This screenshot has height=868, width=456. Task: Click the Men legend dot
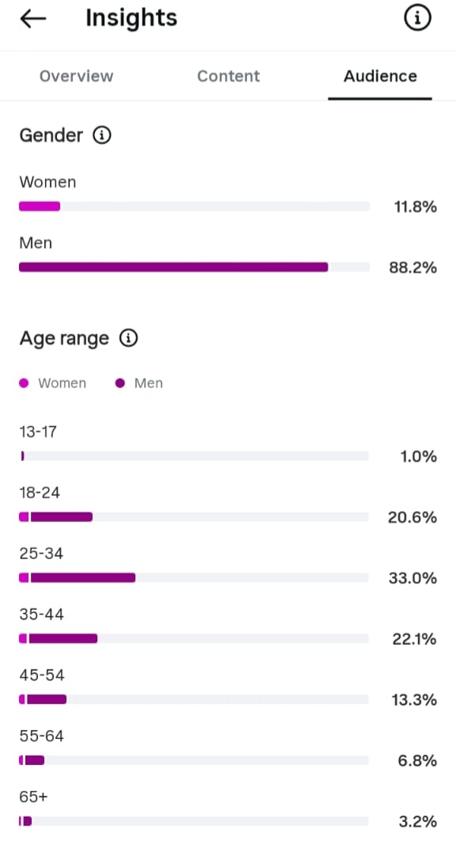tap(120, 383)
